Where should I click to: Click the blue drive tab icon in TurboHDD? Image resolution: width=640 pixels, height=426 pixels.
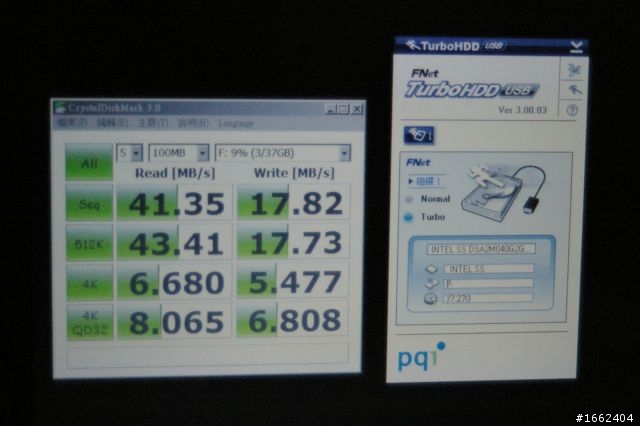pyautogui.click(x=419, y=135)
